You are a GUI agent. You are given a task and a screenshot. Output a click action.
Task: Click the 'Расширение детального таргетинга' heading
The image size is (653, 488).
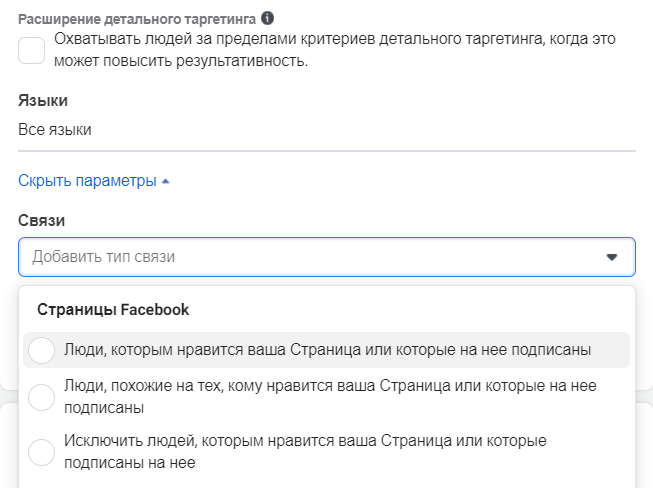point(138,19)
